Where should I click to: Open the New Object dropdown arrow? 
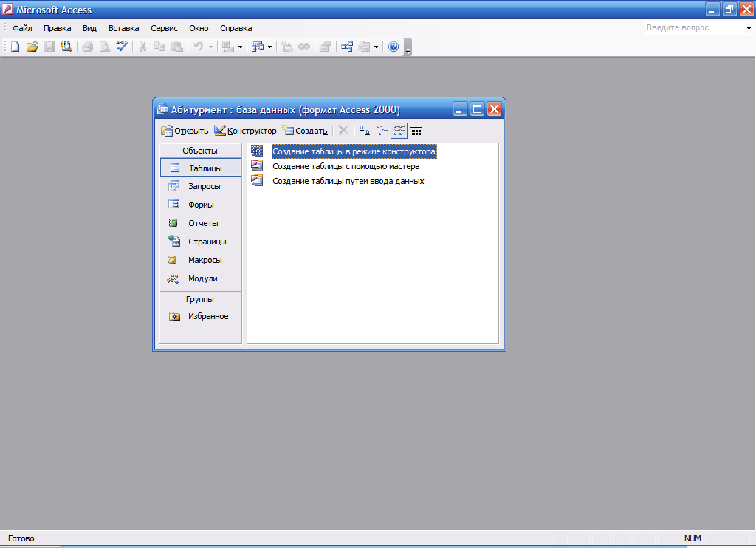376,47
